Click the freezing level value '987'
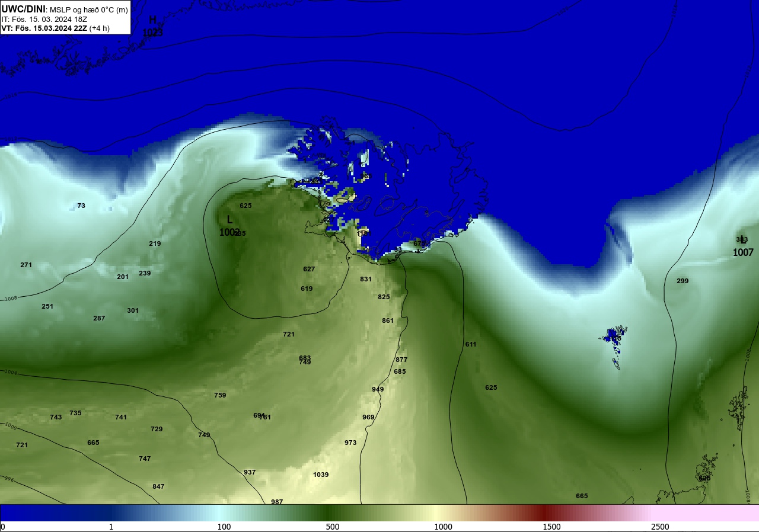The width and height of the screenshot is (759, 532). [x=277, y=502]
